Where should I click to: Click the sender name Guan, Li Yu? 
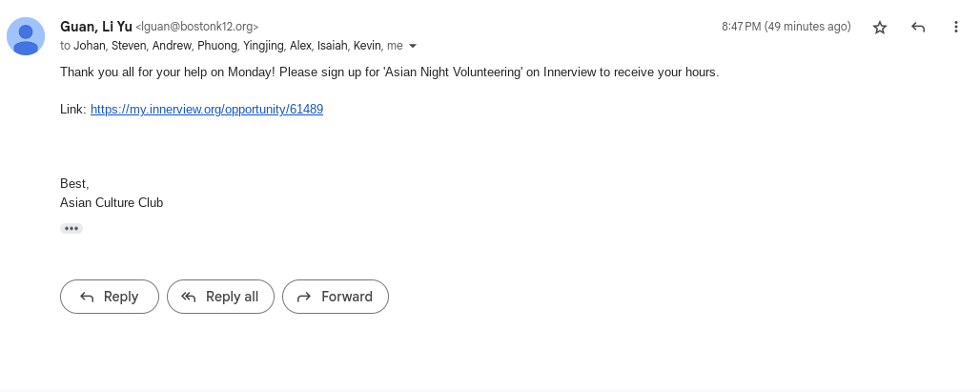pyautogui.click(x=96, y=27)
